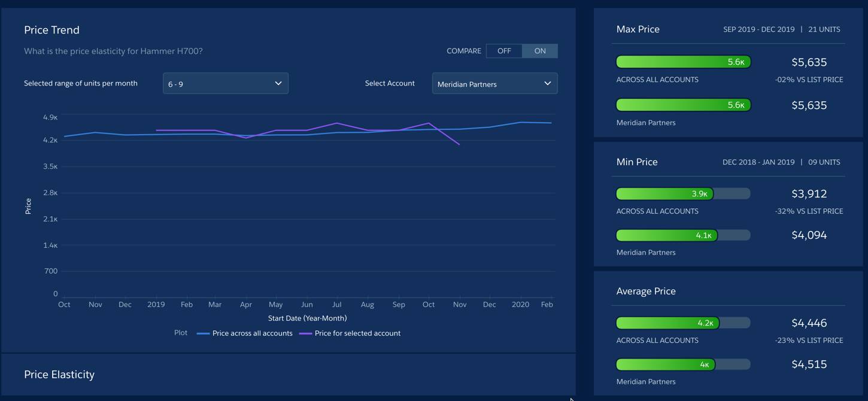868x401 pixels.
Task: Click the Max Price card title
Action: (638, 29)
